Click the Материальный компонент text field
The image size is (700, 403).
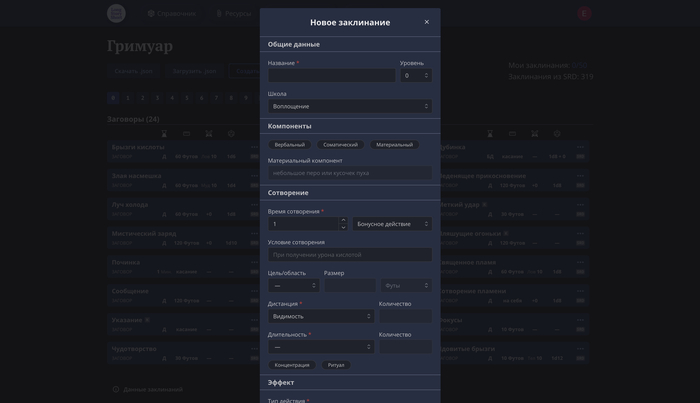pos(350,173)
